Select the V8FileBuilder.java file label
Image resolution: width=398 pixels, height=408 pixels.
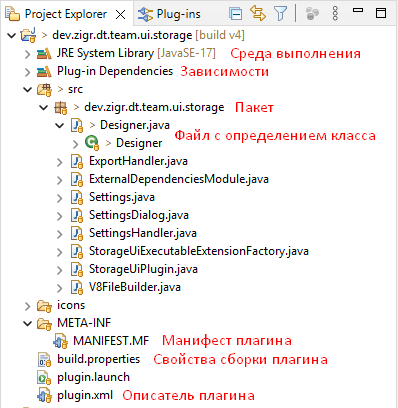point(135,287)
